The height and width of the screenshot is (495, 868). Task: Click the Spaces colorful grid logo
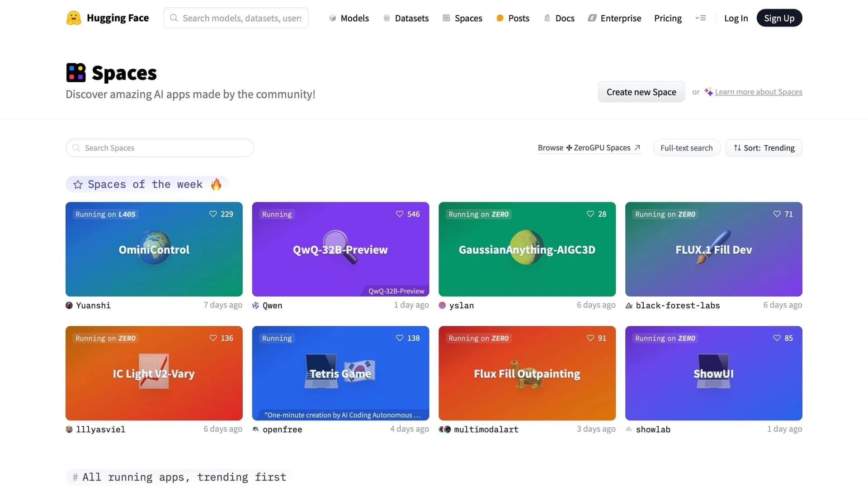tap(76, 73)
